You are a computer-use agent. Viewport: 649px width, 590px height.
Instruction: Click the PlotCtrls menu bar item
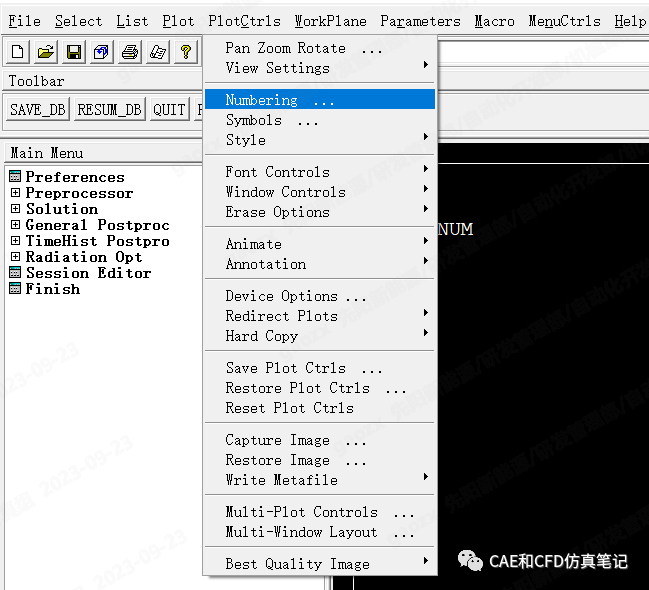pos(245,21)
